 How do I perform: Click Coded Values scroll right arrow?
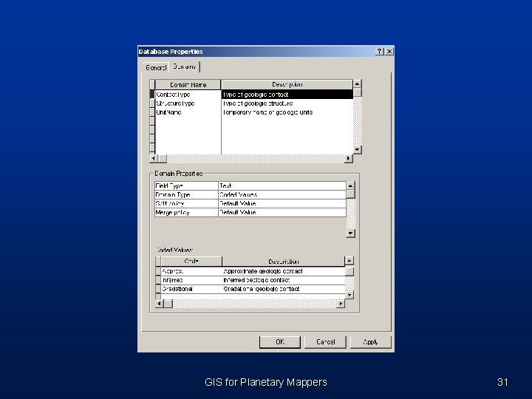click(341, 304)
